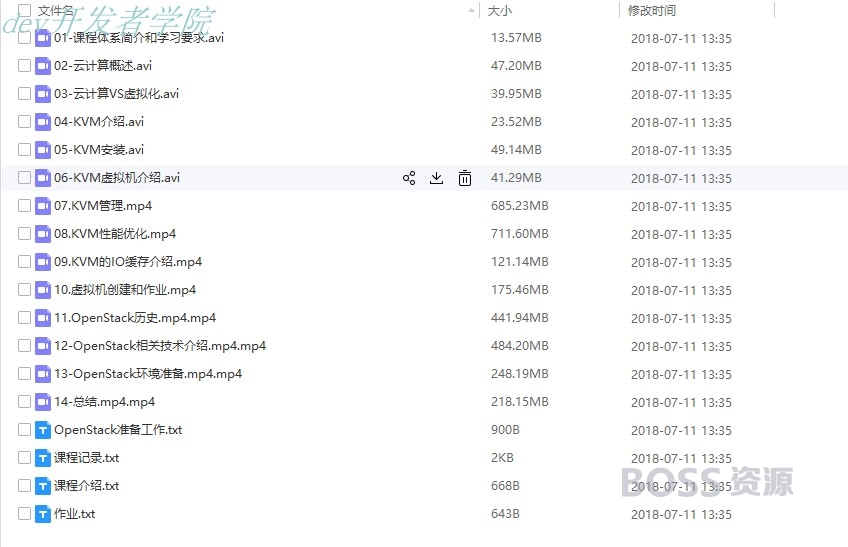848x547 pixels.
Task: Click the 484.20MB size value
Action: click(520, 346)
